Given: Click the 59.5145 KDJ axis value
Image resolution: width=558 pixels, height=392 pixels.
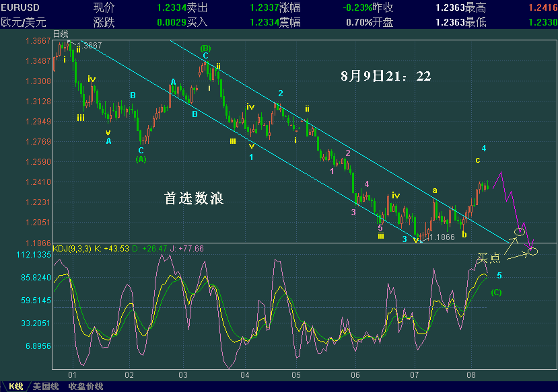Looking at the screenshot, I should [36, 301].
